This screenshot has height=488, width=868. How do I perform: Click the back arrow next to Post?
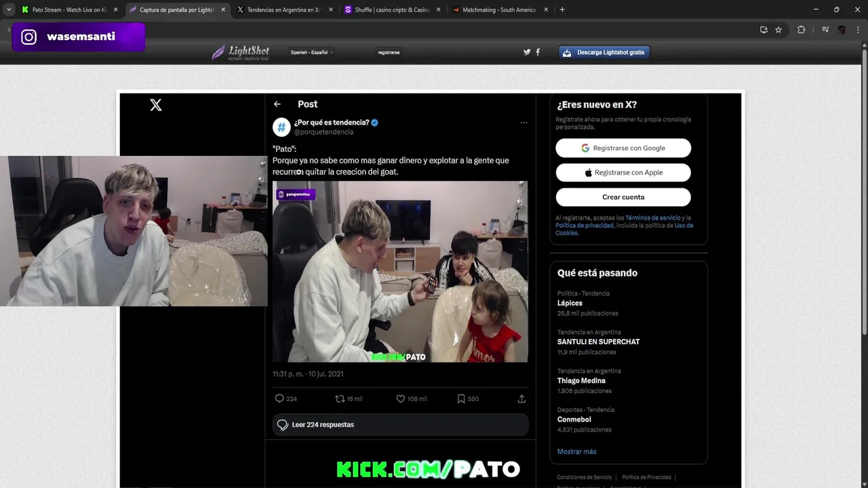pyautogui.click(x=277, y=104)
